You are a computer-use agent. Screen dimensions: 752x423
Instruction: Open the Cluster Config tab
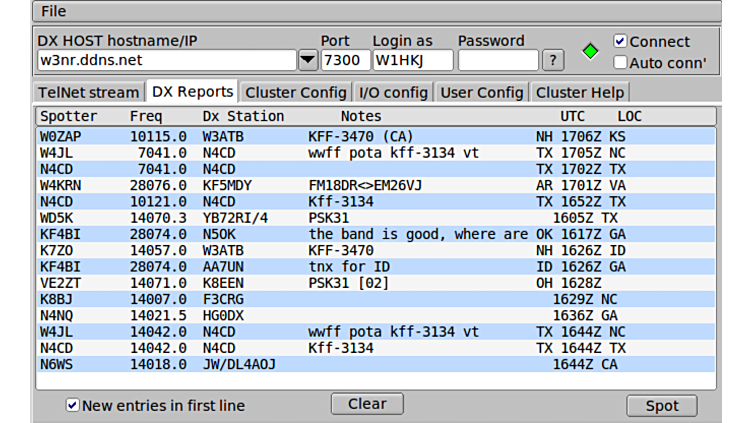(x=296, y=92)
